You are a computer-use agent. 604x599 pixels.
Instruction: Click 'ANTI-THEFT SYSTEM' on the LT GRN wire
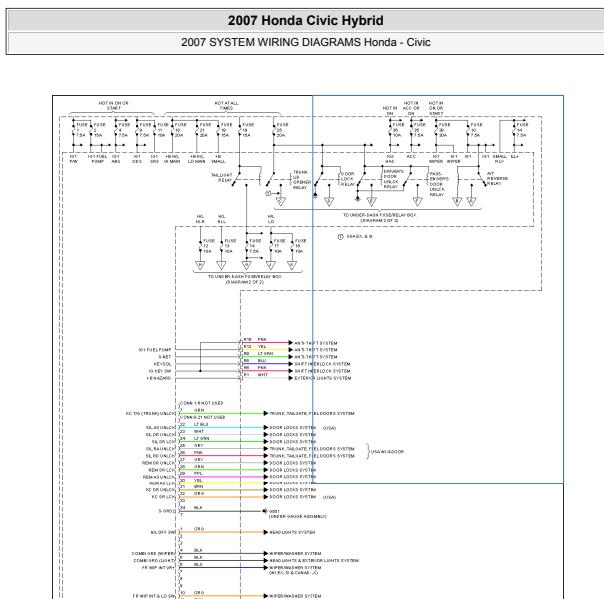(315, 357)
